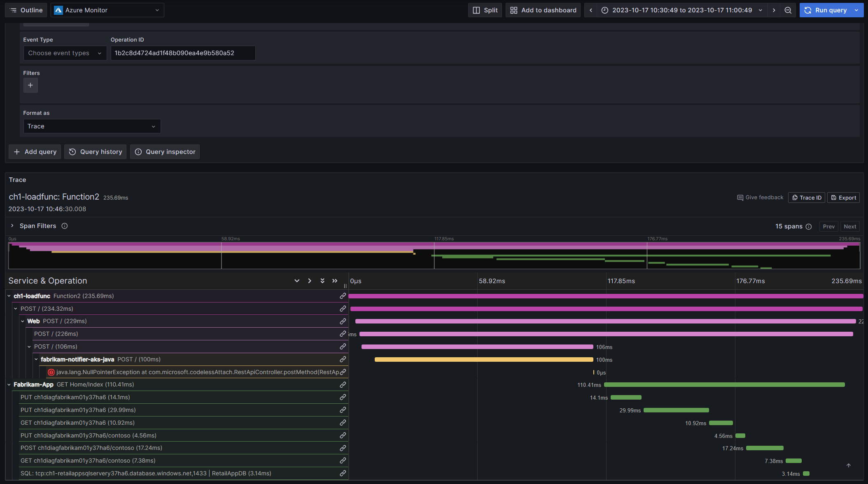Open the Format as Trace dropdown

tap(91, 126)
